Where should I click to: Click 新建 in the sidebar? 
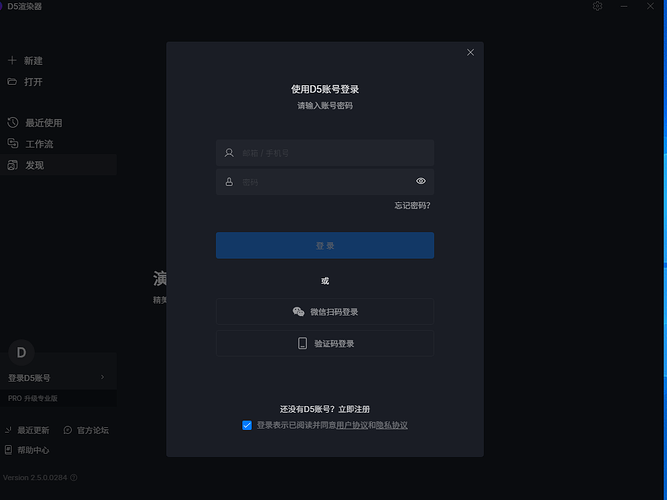[x=33, y=61]
